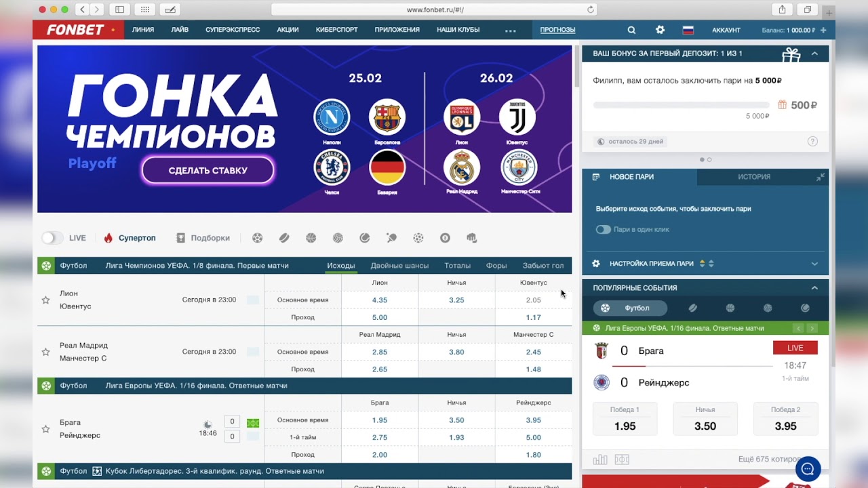The width and height of the screenshot is (868, 488).
Task: Open statistics chart icon under Брага match
Action: pyautogui.click(x=600, y=460)
